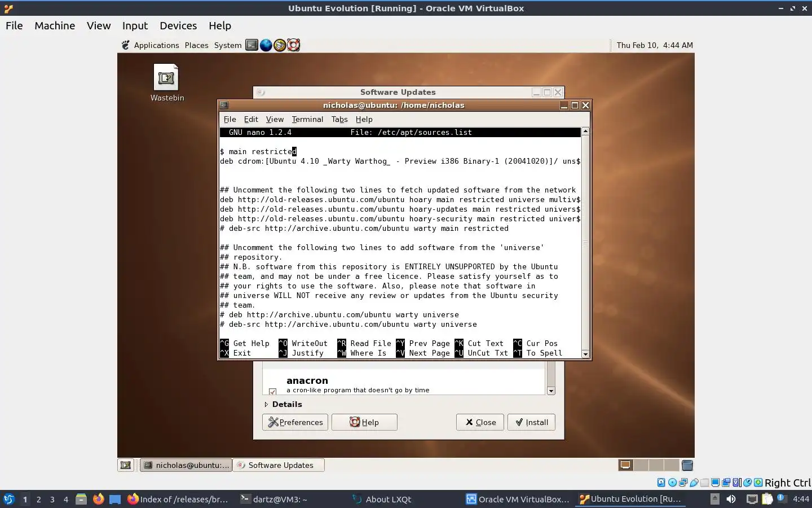Open the terminal File menu
Image resolution: width=812 pixels, height=508 pixels.
click(x=230, y=119)
